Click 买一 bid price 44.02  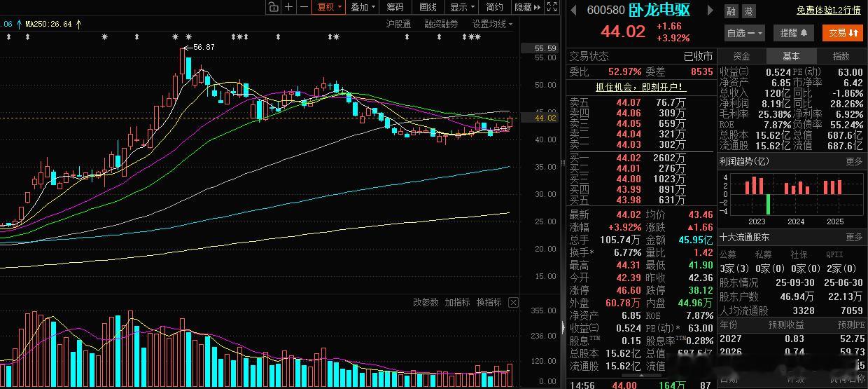click(x=628, y=158)
